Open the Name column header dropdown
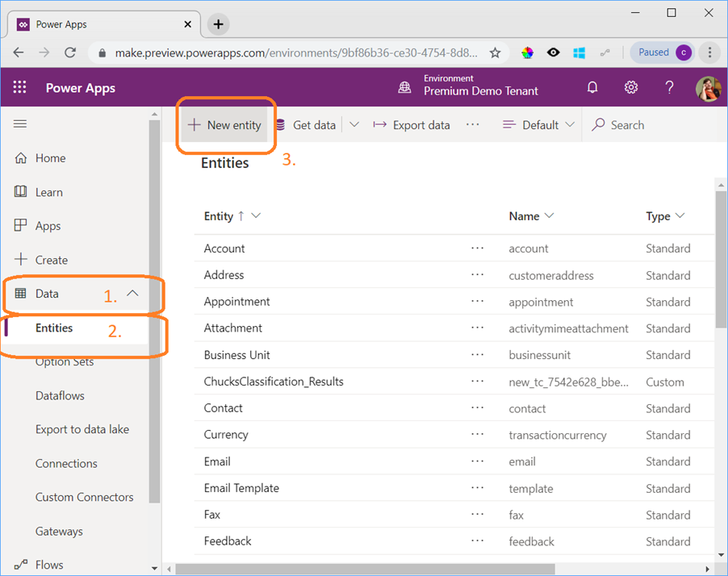 click(549, 216)
